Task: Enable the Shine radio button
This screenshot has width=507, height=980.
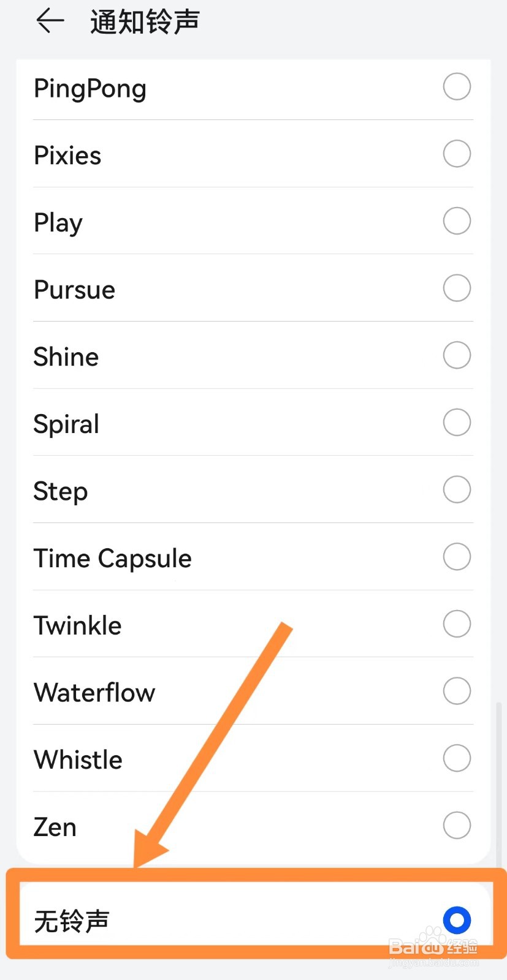Action: [457, 355]
